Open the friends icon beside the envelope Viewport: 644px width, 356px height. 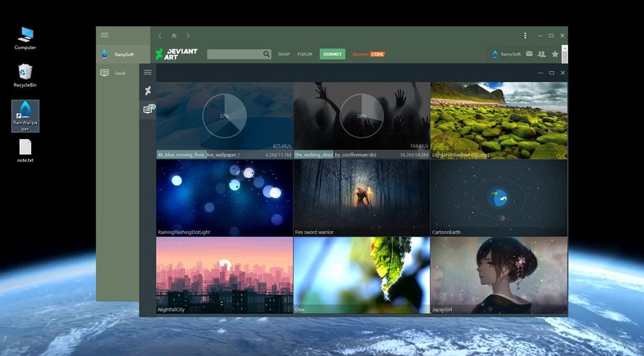[x=541, y=54]
